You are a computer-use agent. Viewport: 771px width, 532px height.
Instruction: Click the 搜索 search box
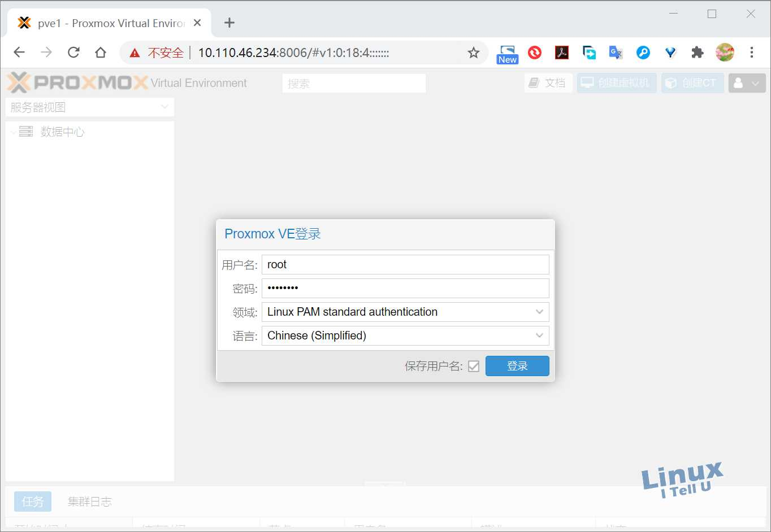[354, 83]
